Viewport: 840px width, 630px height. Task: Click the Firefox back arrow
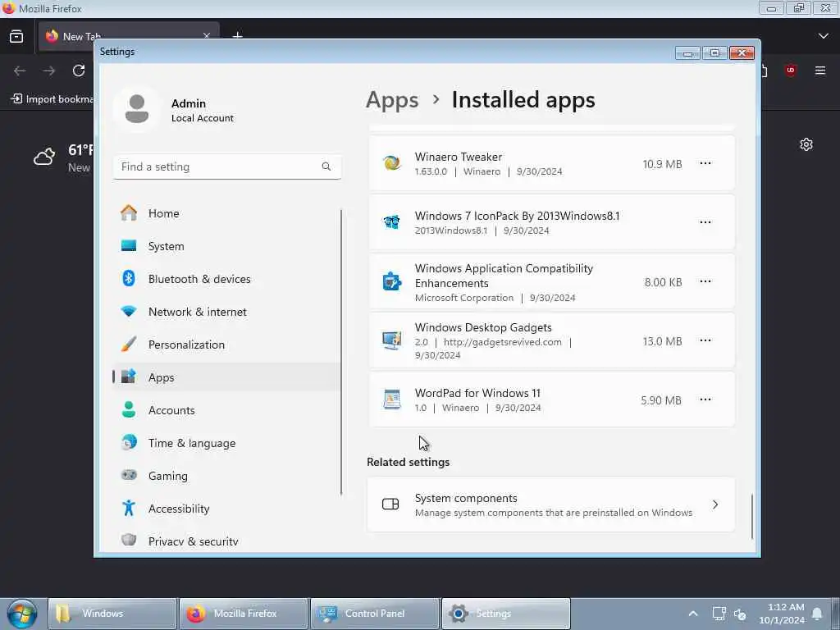[x=20, y=71]
